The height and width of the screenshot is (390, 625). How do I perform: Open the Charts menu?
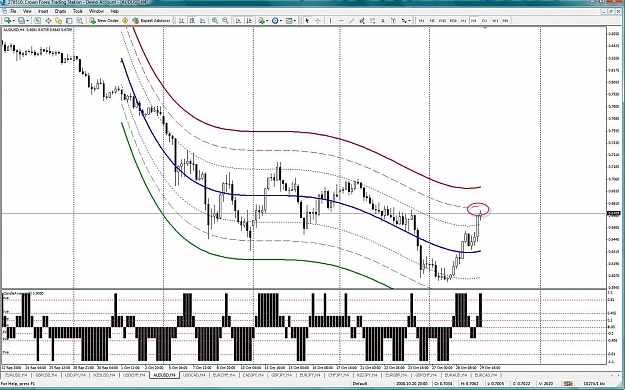tap(60, 11)
